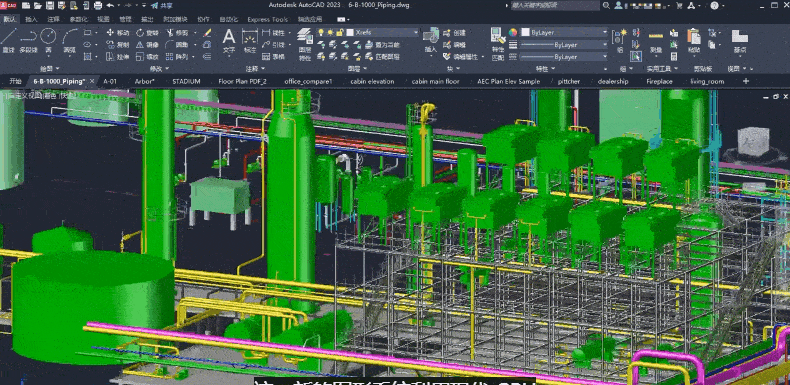Click the keyword search input field
Image resolution: width=790 pixels, height=385 pixels.
click(x=555, y=6)
